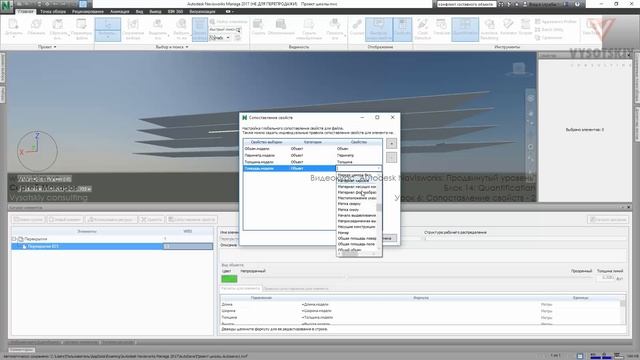
Task: Select the Перекрытие 001 tree item
Action: coord(43,247)
